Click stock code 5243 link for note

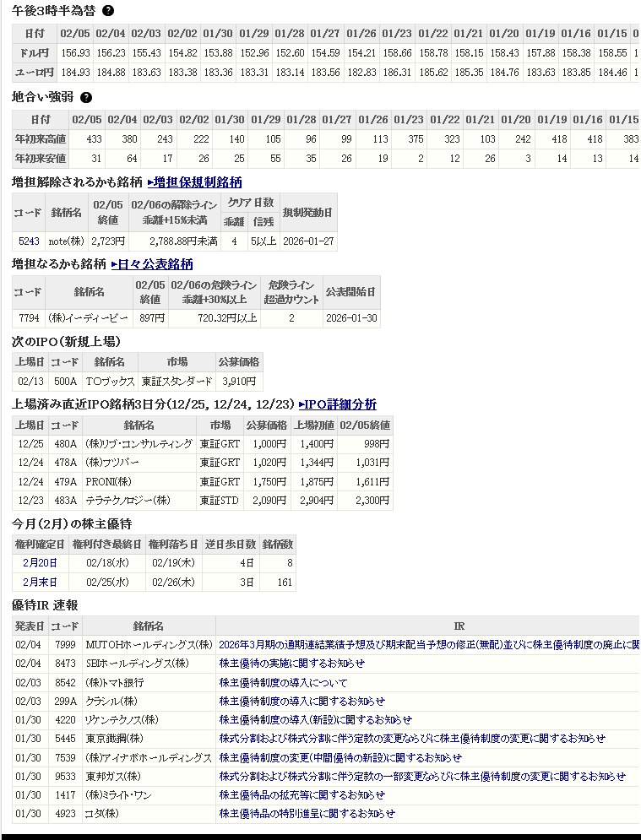[x=29, y=241]
